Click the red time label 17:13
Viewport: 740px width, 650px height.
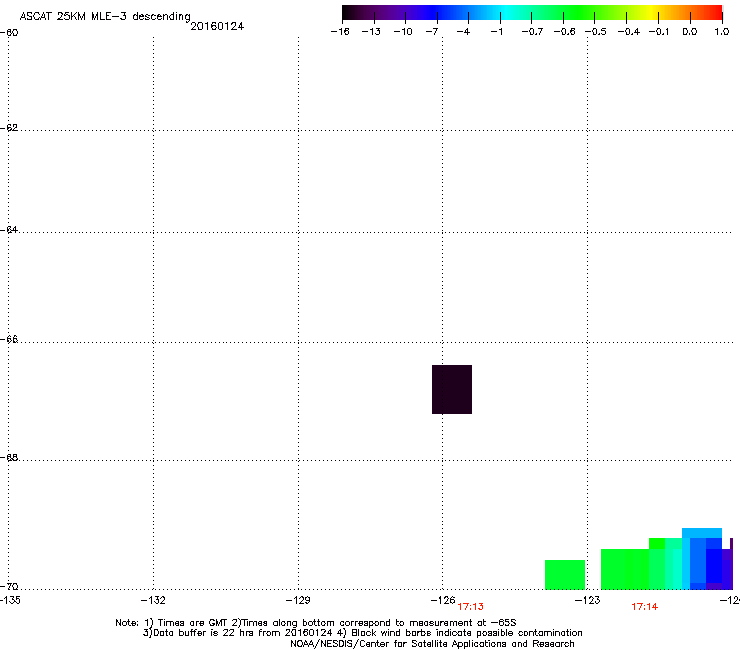tap(471, 607)
